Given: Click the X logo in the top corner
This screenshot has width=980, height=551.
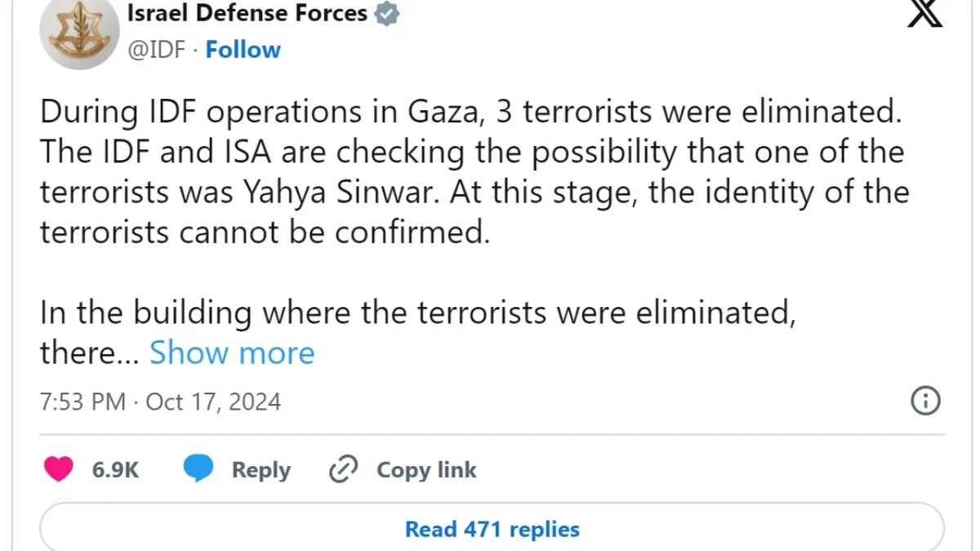Looking at the screenshot, I should [924, 13].
